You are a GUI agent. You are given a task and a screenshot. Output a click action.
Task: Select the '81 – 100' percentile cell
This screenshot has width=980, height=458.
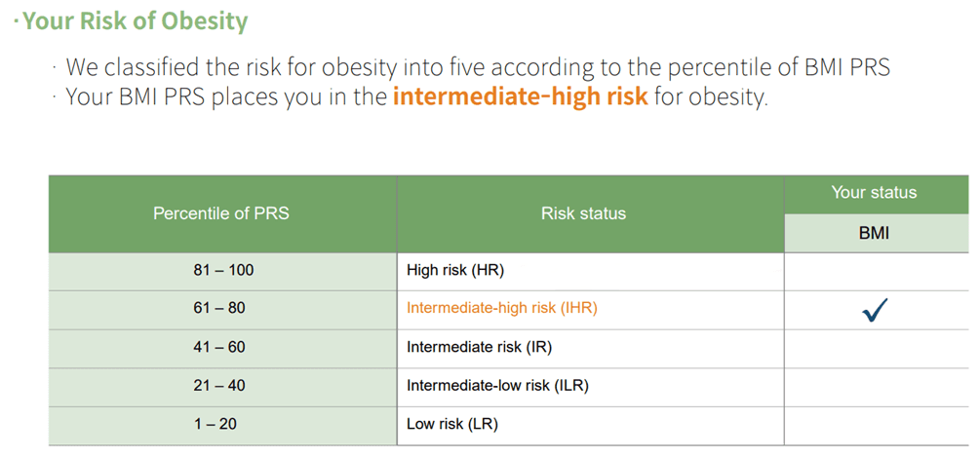221,271
